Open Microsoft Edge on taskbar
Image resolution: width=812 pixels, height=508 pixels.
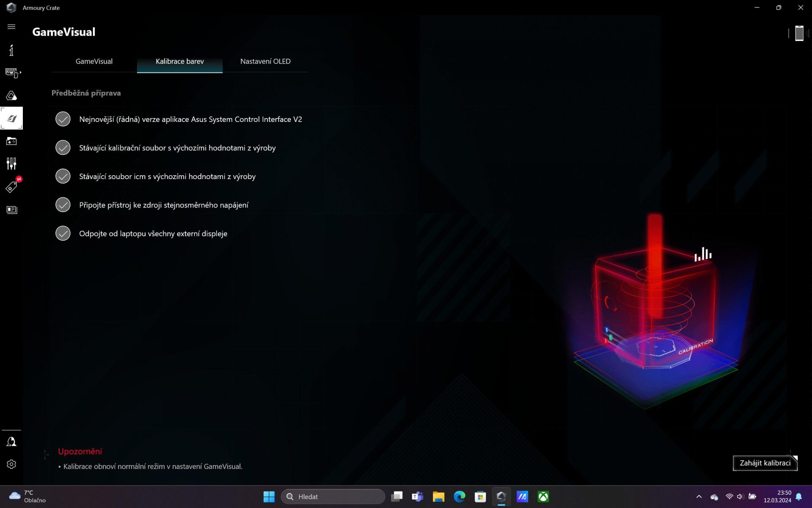[x=459, y=497]
